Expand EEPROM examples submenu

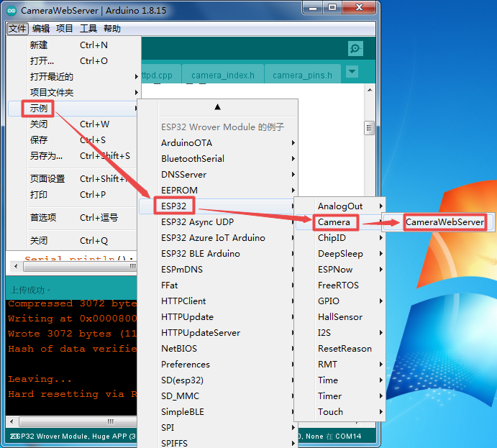pyautogui.click(x=218, y=191)
